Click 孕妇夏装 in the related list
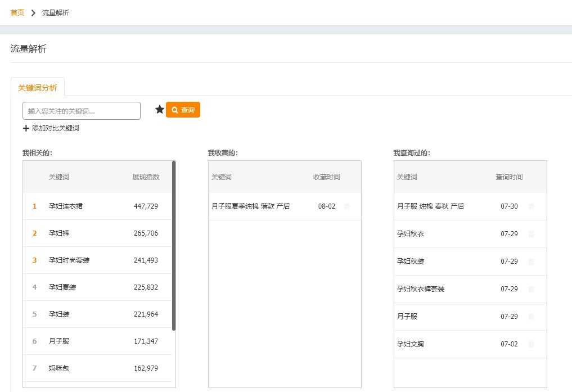572x392 pixels. [62, 287]
